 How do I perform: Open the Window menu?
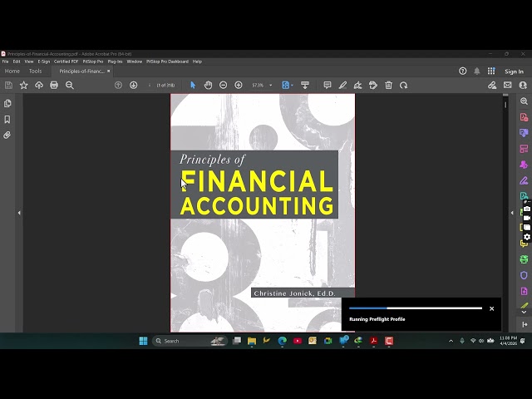(x=135, y=62)
